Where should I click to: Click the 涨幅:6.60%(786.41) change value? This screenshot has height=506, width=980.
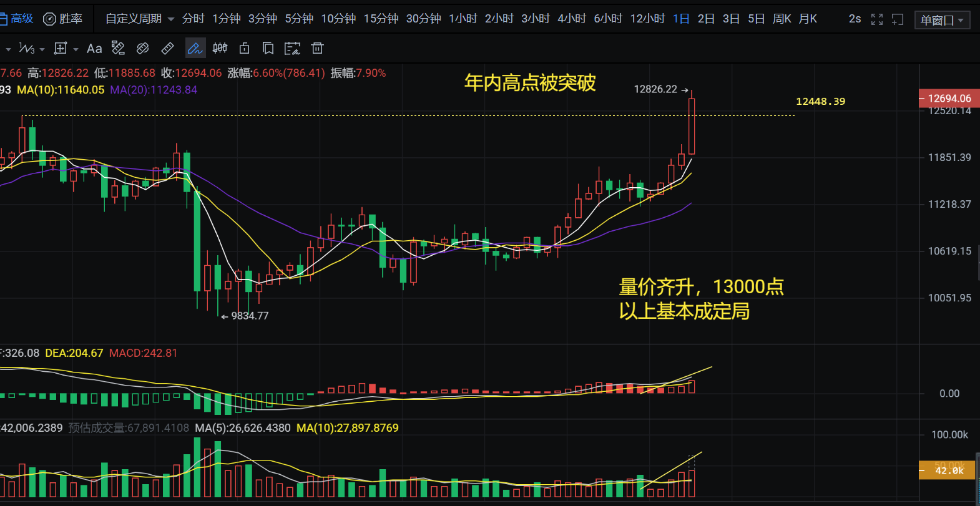(276, 73)
